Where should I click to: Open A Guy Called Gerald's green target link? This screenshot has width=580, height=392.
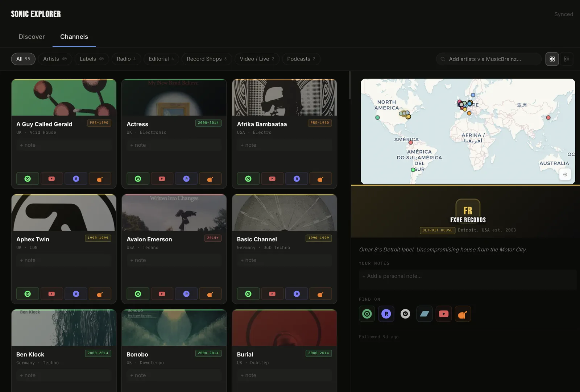(x=28, y=179)
